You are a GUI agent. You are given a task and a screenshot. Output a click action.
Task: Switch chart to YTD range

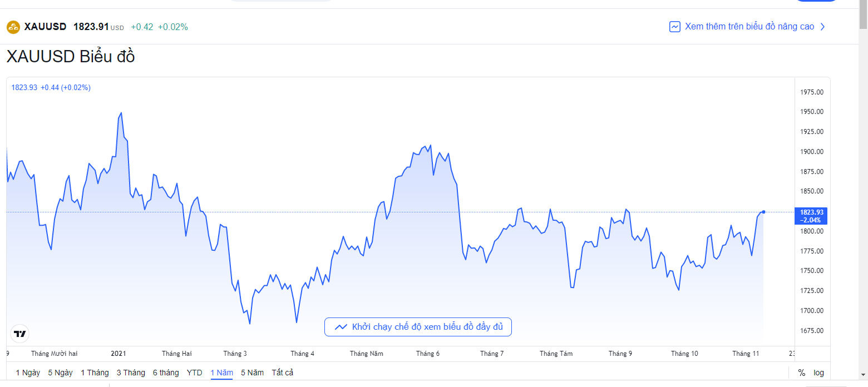point(194,373)
